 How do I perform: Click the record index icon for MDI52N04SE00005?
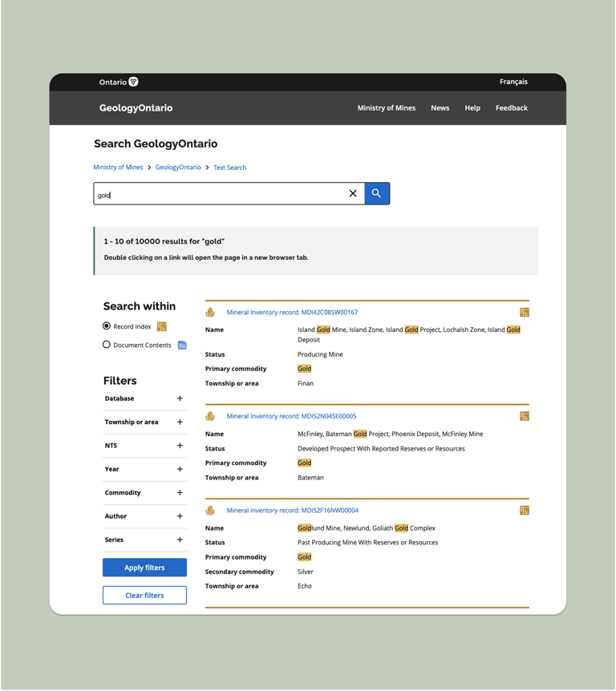click(x=525, y=416)
